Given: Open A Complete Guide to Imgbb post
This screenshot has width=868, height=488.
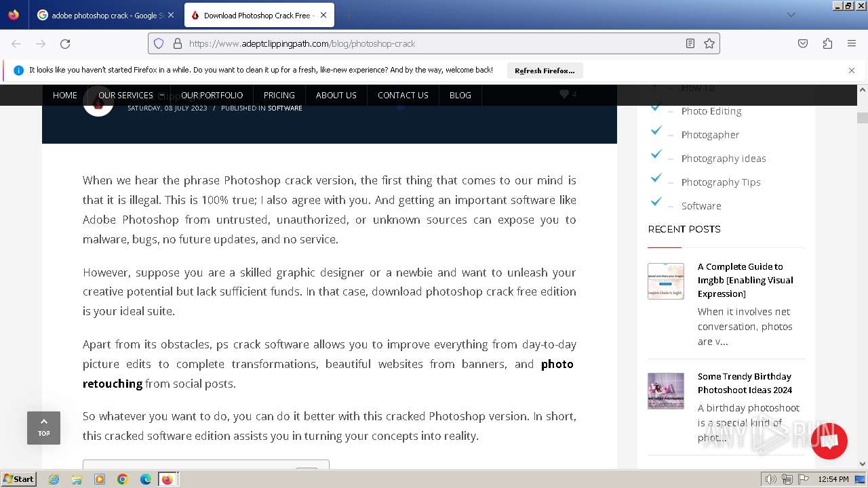Looking at the screenshot, I should (x=745, y=280).
